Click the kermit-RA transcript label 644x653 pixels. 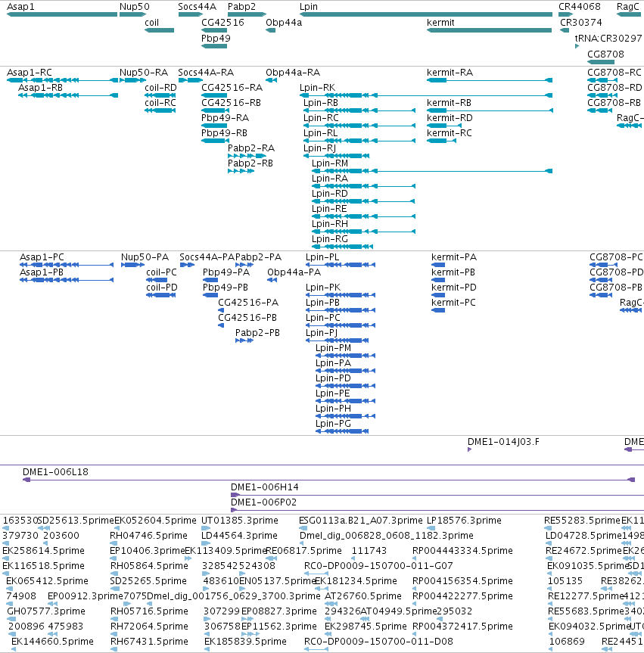pos(450,73)
